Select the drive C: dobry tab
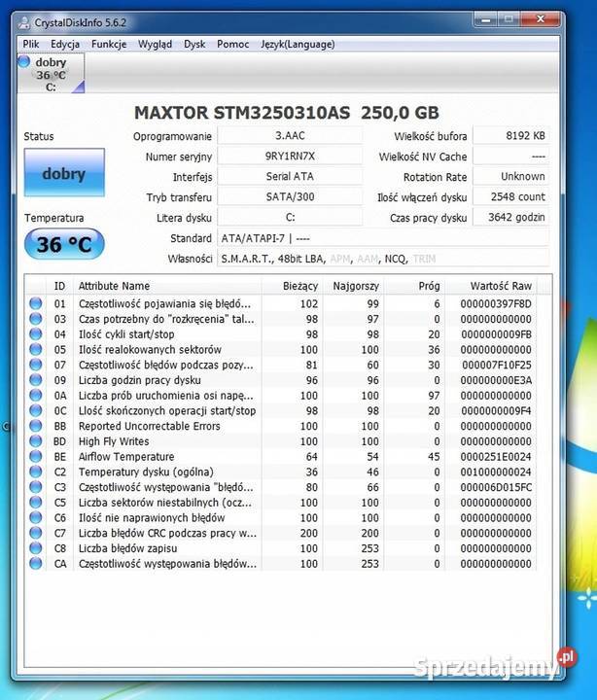The width and height of the screenshot is (597, 700). point(51,74)
